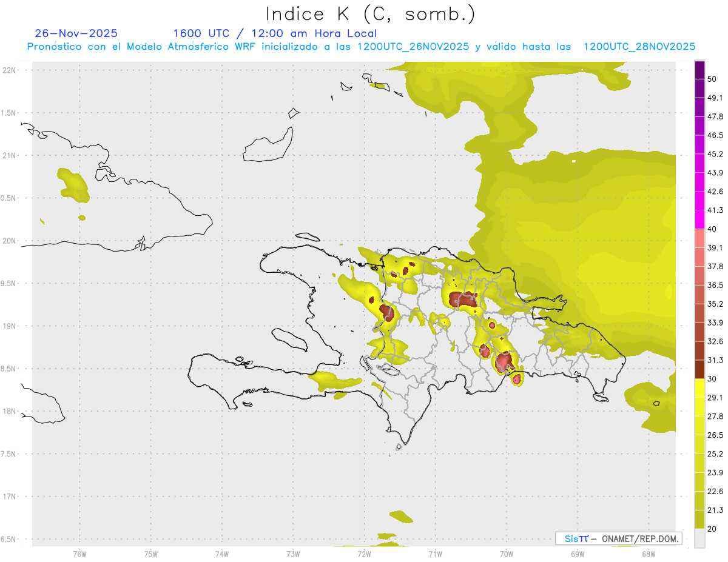Image resolution: width=728 pixels, height=562 pixels.
Task: Click the 22N latitude axis label
Action: 10,70
